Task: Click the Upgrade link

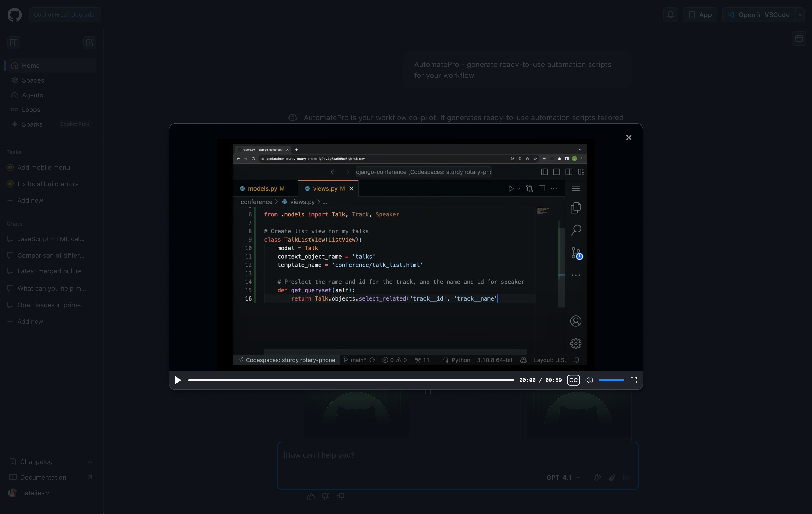Action: 83,14
